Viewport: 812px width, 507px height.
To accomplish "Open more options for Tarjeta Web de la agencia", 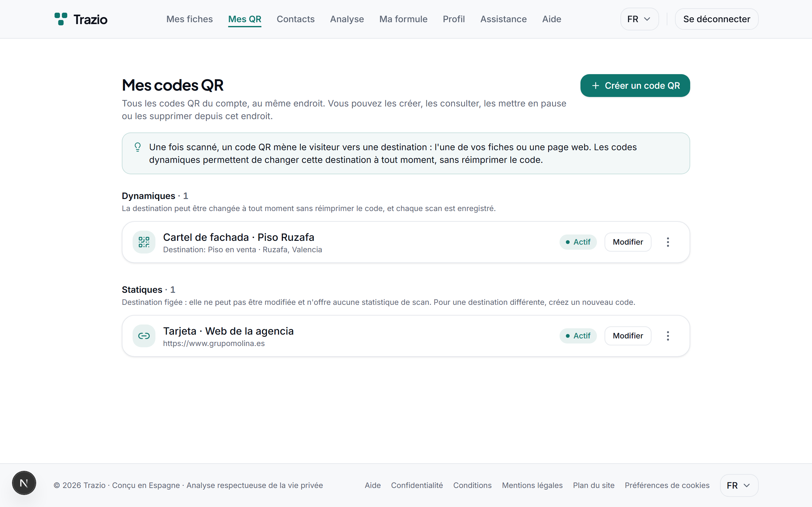I will pos(668,336).
